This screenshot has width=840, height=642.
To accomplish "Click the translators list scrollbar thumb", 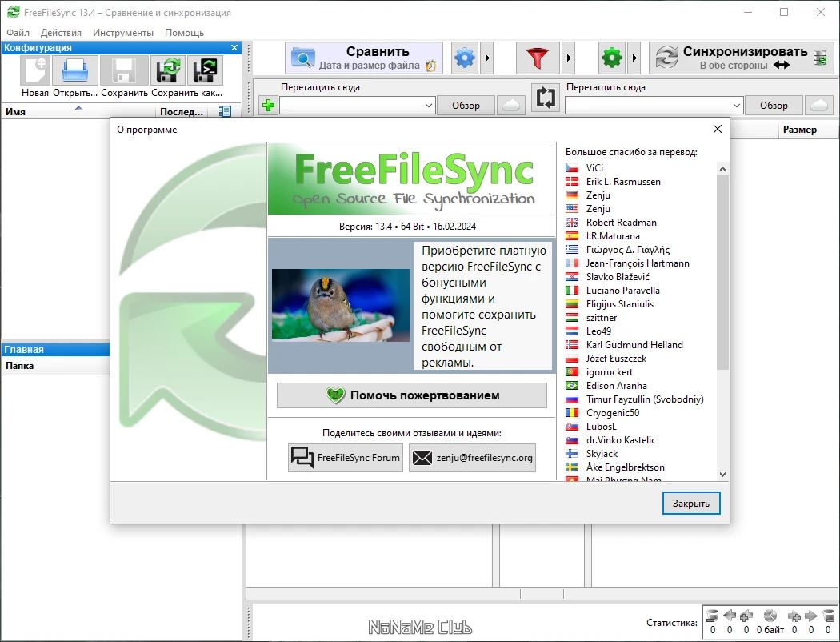I will 722,272.
